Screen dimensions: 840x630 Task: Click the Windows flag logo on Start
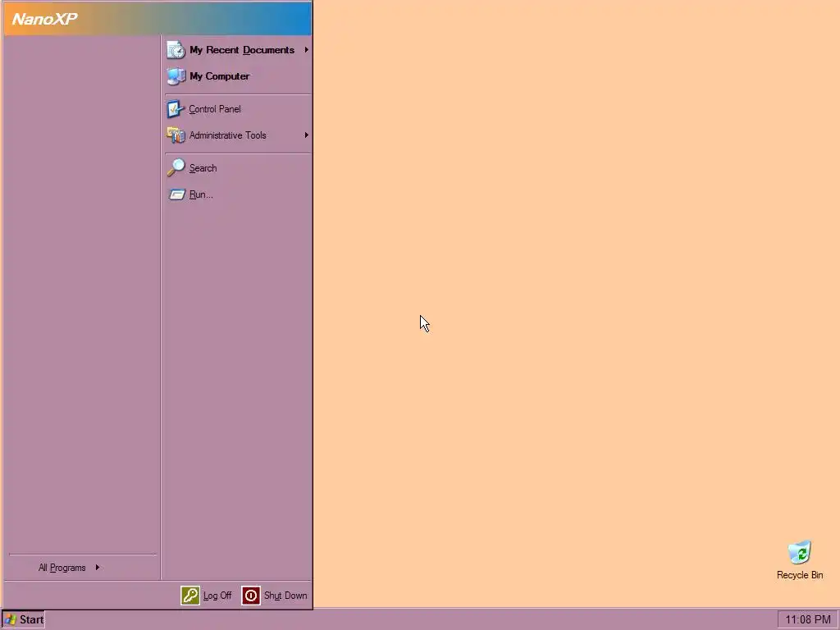tap(11, 620)
